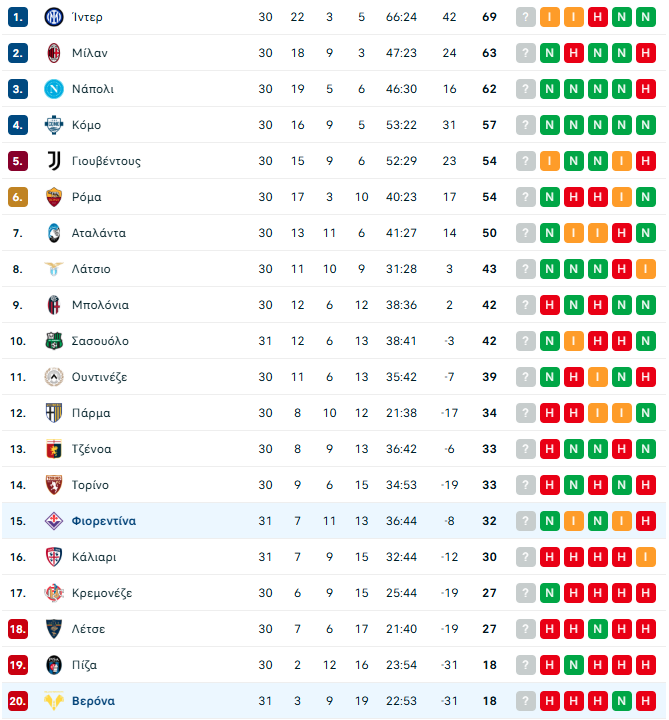Select the Parma club logo

click(53, 413)
